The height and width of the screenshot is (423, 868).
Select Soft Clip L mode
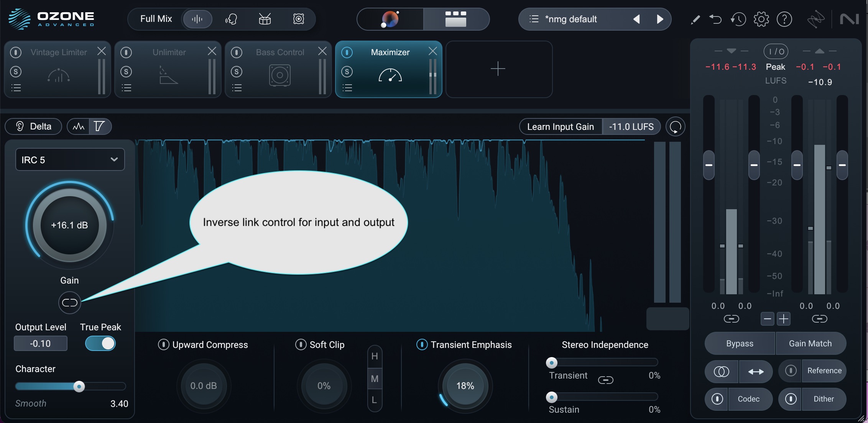click(375, 400)
